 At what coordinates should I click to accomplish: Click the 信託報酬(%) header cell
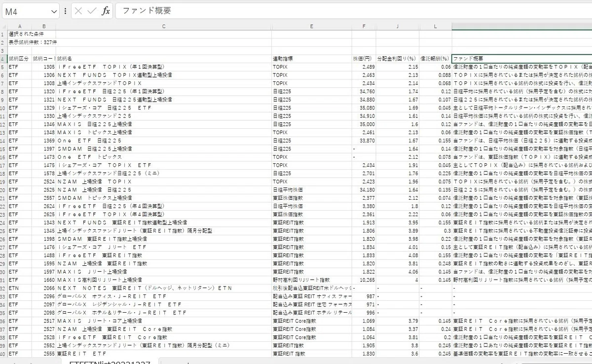tap(436, 58)
